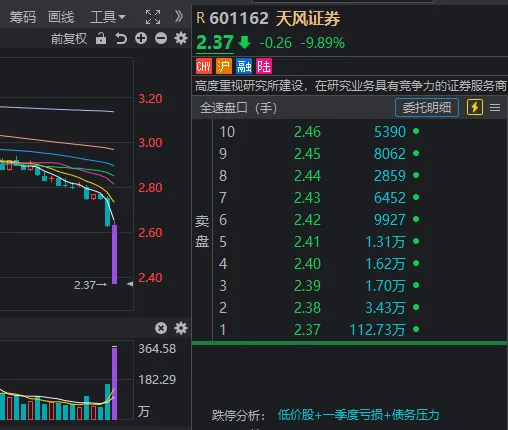The width and height of the screenshot is (508, 430).
Task: Click the undo arrow icon
Action: tap(121, 38)
